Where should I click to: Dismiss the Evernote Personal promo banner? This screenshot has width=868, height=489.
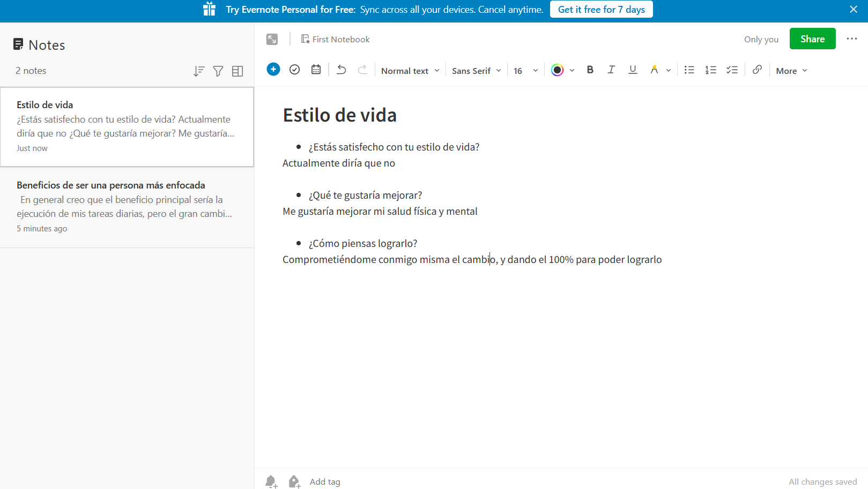[854, 9]
